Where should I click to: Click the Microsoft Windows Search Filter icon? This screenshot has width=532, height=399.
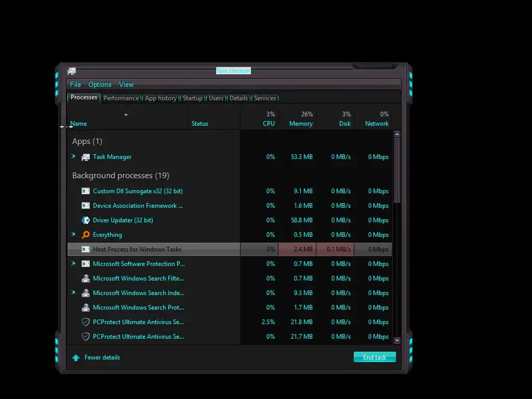86,278
